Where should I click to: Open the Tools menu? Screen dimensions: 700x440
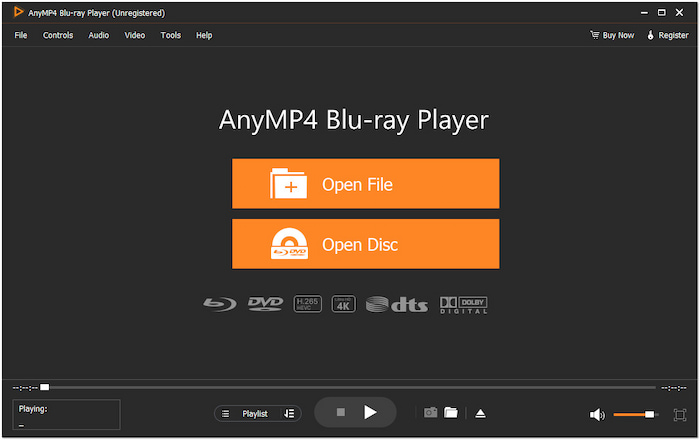click(171, 35)
